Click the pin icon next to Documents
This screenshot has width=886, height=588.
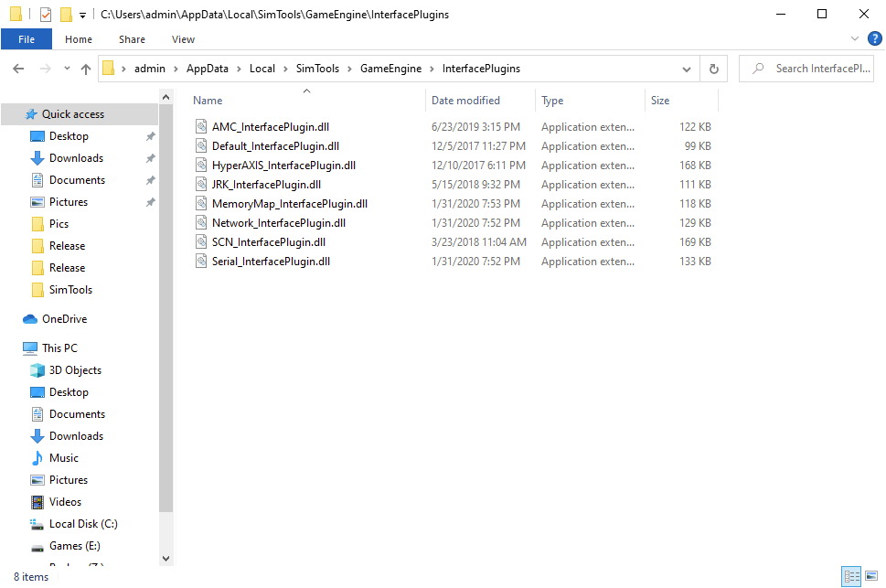[150, 180]
